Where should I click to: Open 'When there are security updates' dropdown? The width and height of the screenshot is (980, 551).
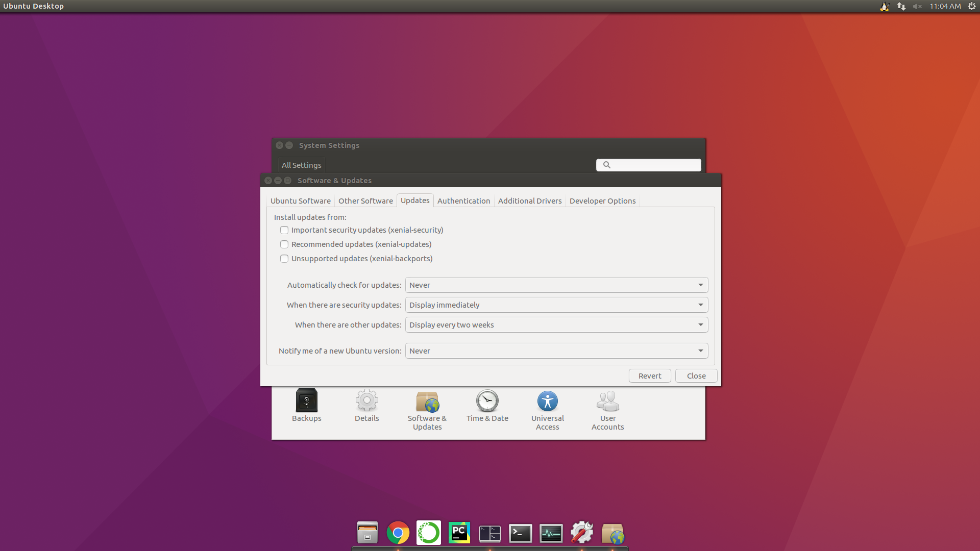[556, 305]
